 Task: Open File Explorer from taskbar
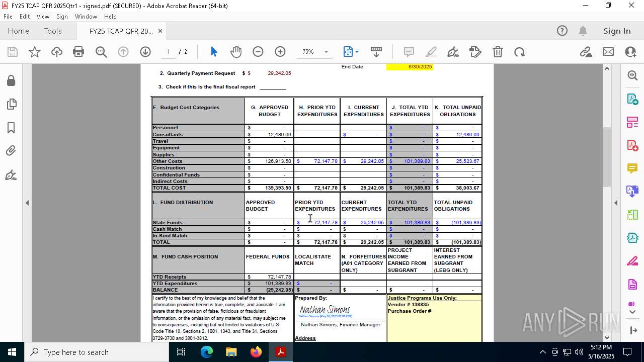point(231,352)
